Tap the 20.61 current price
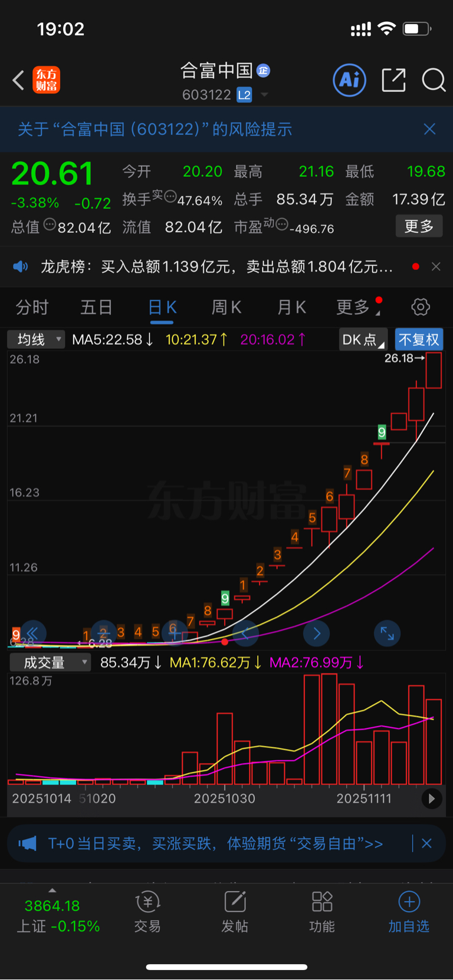Screen dimensions: 453x980 52,174
